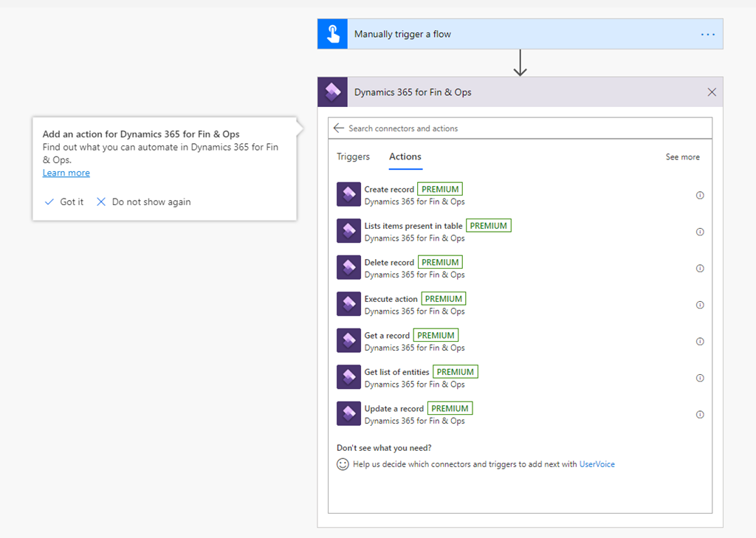Switch to the Triggers tab

point(354,156)
